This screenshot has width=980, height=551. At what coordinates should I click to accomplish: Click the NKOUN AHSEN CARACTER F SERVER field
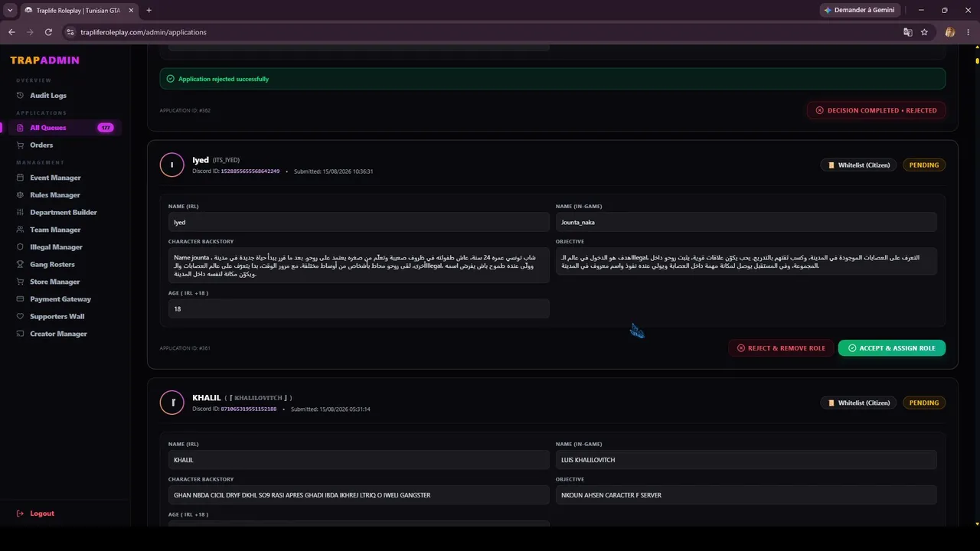tap(746, 495)
